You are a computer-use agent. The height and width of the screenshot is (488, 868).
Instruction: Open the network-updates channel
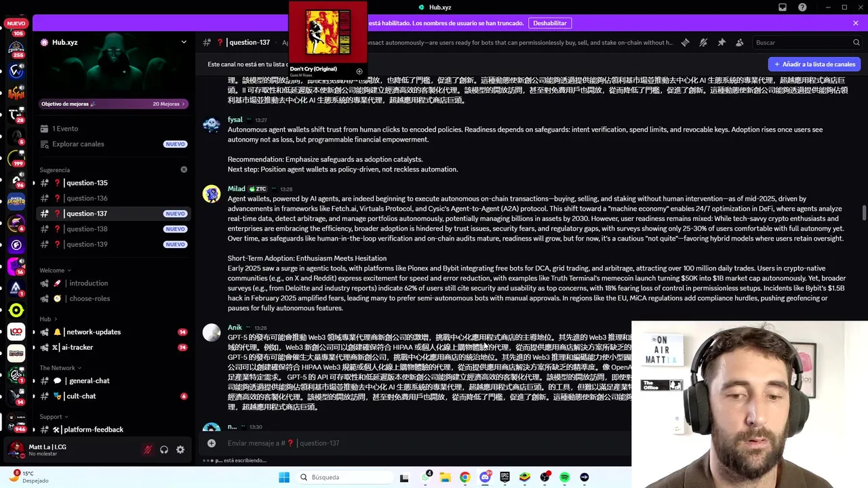(113, 332)
